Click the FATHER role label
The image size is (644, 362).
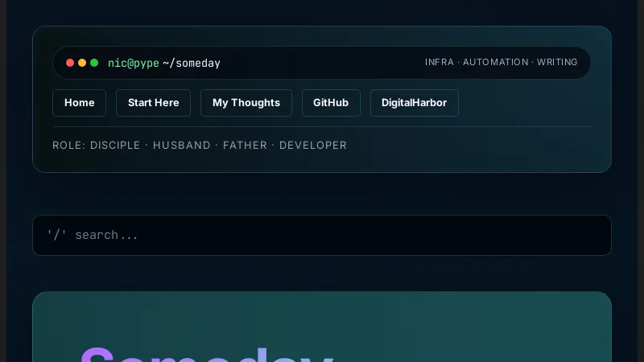click(245, 146)
